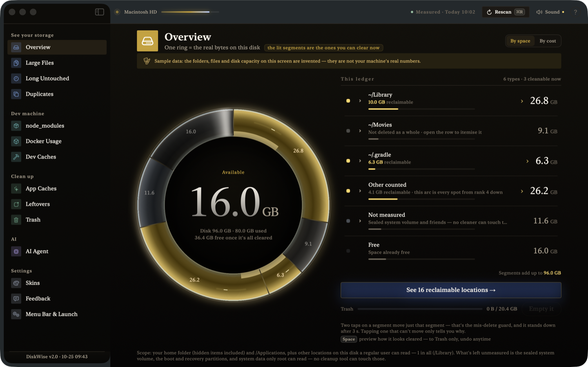The height and width of the screenshot is (367, 588).
Task: Click the Empty it trash button
Action: tap(541, 309)
